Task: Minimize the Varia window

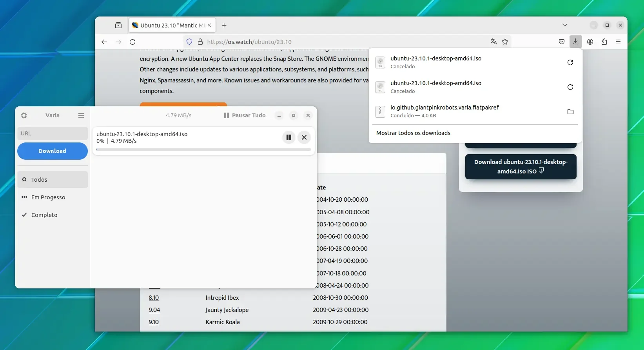Action: (279, 115)
